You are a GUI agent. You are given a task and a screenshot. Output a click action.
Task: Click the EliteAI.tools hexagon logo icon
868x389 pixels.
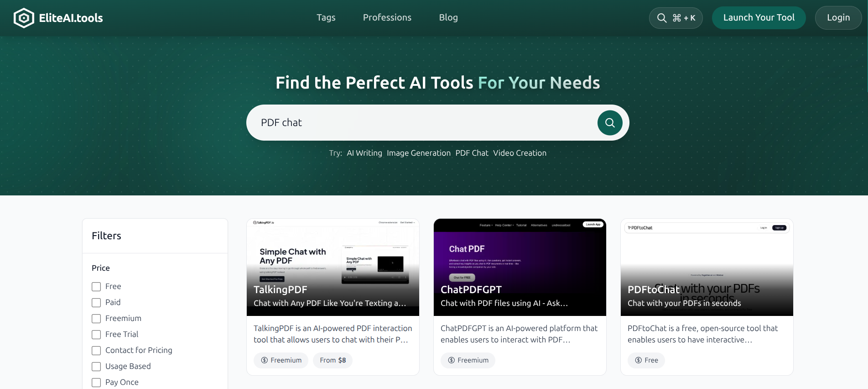point(24,18)
